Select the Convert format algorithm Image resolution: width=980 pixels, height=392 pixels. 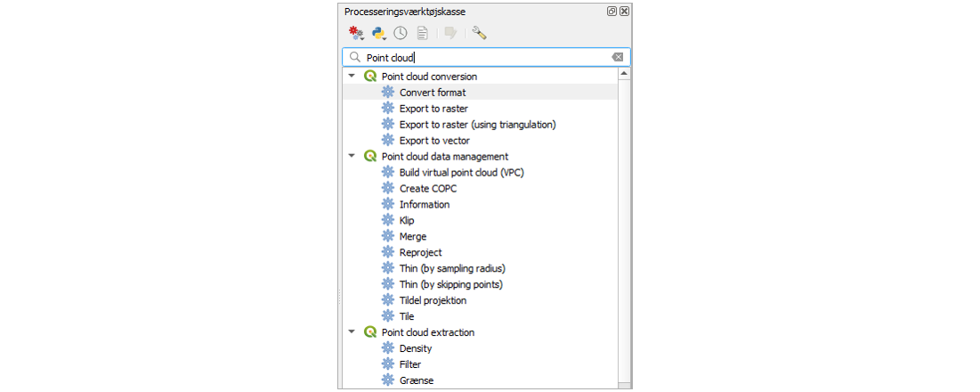[432, 93]
